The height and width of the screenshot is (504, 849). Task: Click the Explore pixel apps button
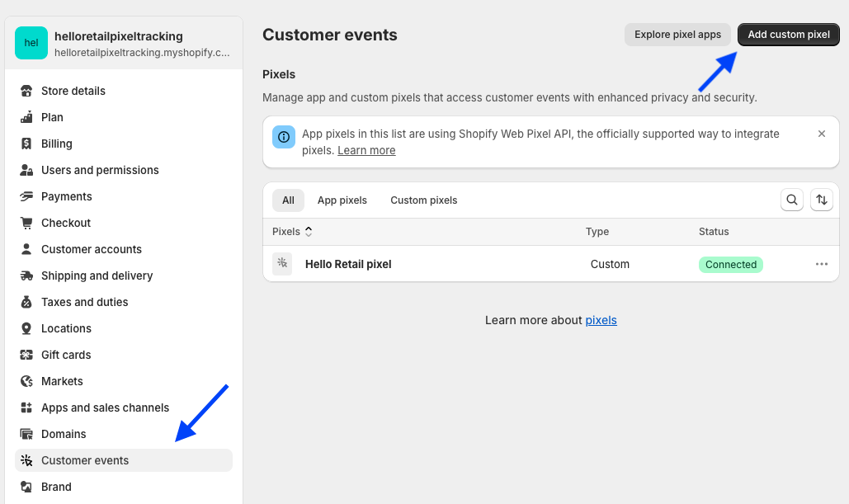coord(677,35)
